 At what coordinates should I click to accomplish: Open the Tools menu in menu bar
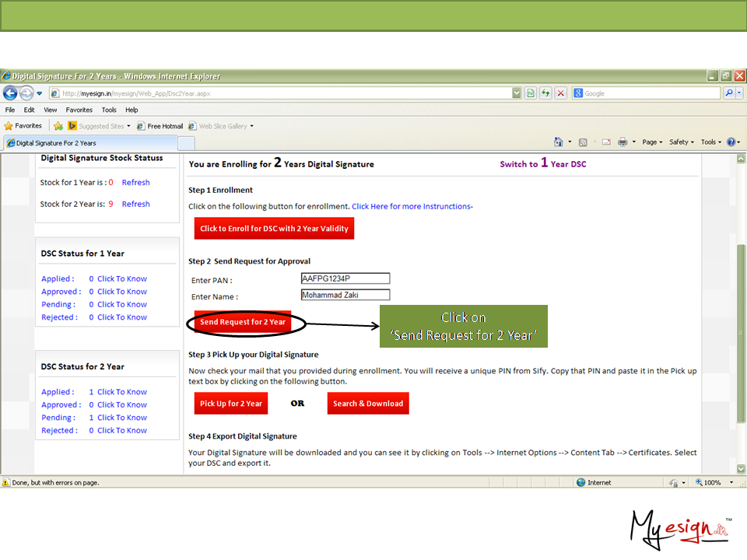click(x=109, y=110)
